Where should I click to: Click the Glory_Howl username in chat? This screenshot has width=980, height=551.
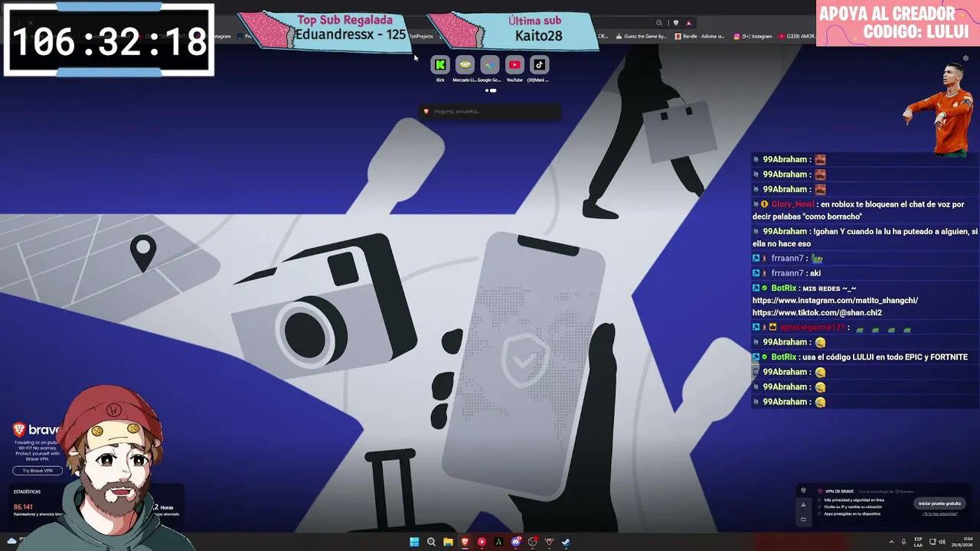792,204
